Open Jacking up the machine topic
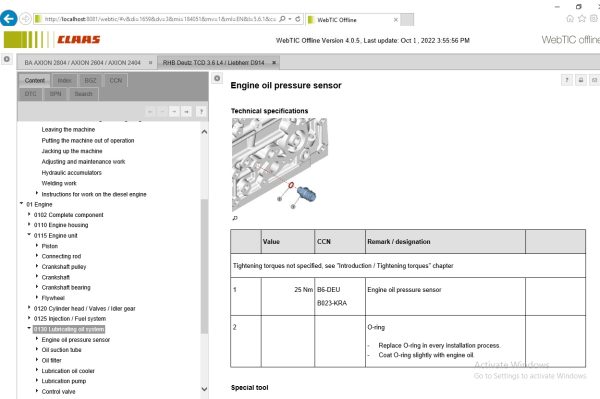This screenshot has height=399, width=600. click(x=72, y=151)
